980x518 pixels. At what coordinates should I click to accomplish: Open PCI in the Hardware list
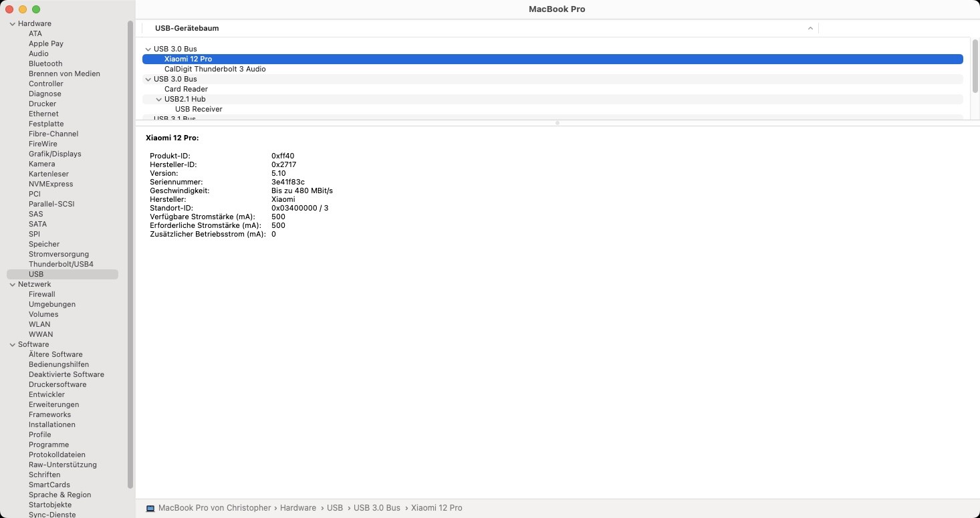[x=35, y=194]
